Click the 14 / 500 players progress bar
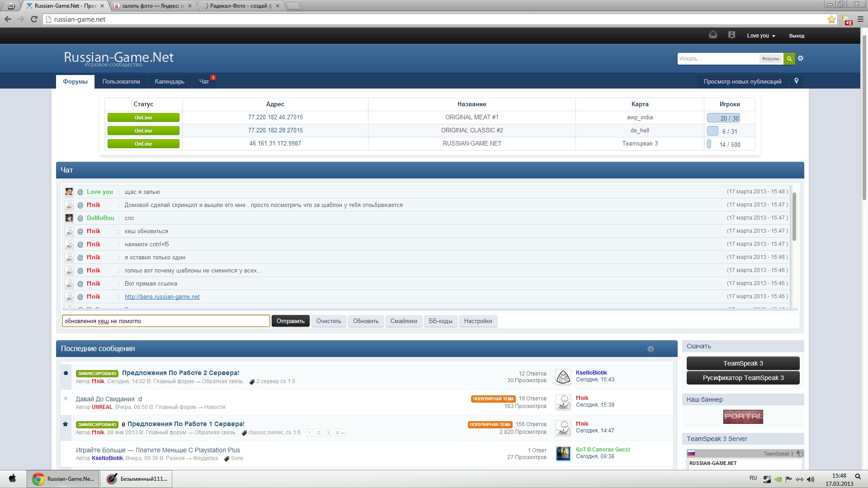This screenshot has width=868, height=488. (709, 144)
